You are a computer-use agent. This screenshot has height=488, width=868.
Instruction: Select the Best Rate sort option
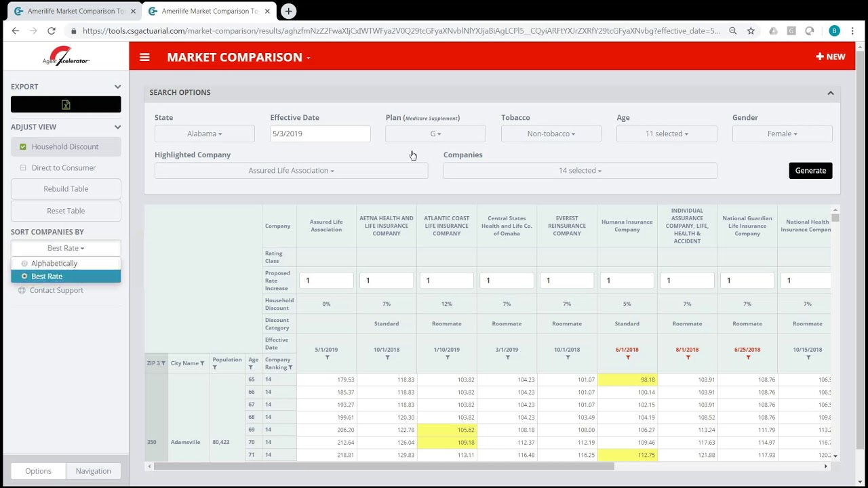click(x=66, y=276)
